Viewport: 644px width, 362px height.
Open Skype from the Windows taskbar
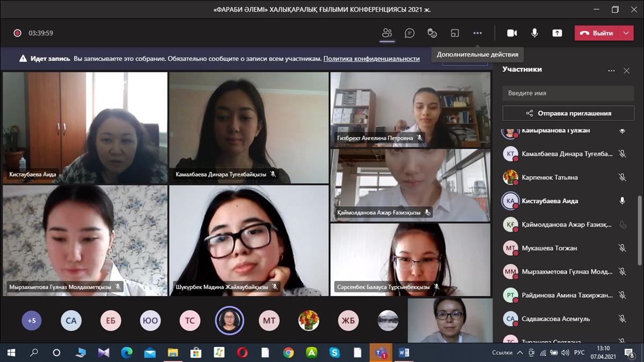click(335, 353)
